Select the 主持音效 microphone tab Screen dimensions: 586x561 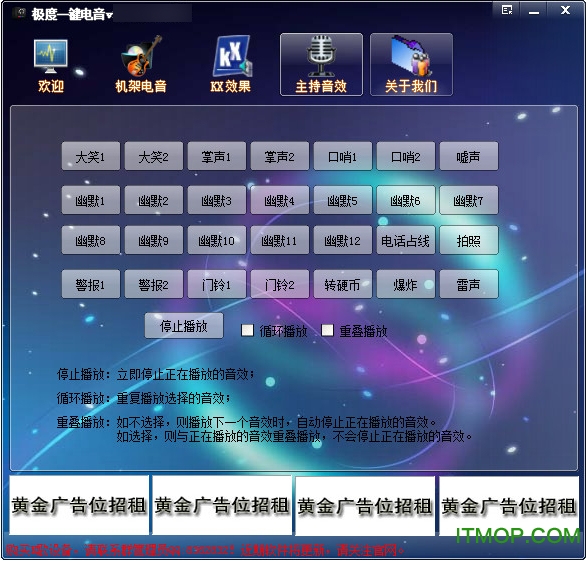click(x=321, y=65)
